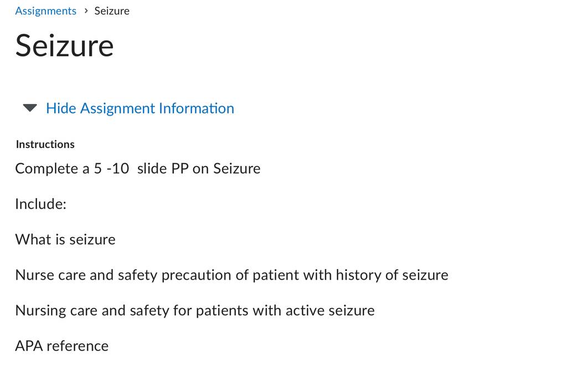The width and height of the screenshot is (567, 392).
Task: Click the word "PP" in the first instruction
Action: [x=180, y=168]
